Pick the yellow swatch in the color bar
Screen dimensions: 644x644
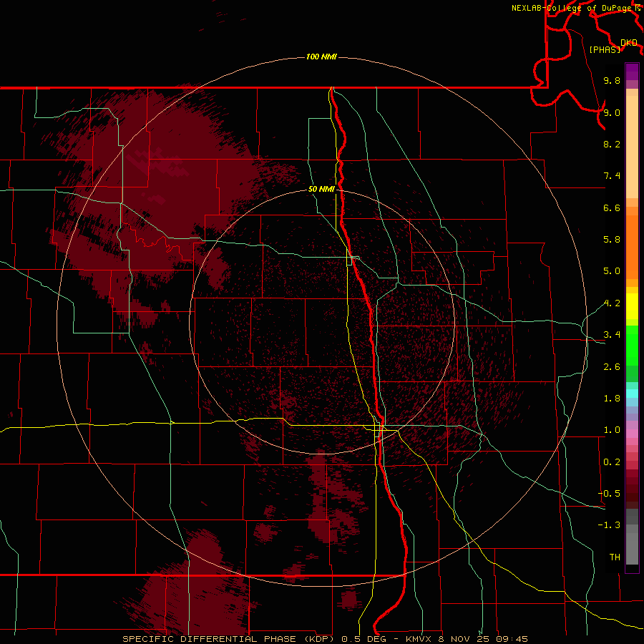click(x=632, y=306)
